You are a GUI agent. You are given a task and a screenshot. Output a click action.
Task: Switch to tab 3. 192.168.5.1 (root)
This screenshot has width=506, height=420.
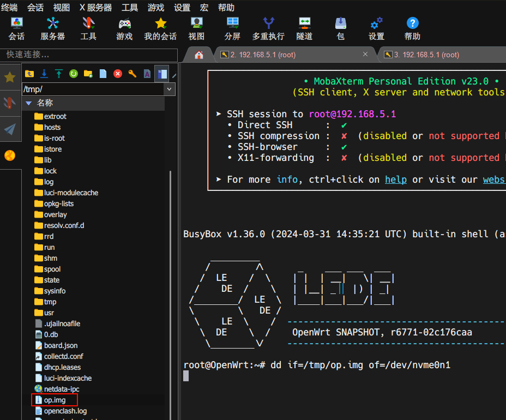[x=426, y=55]
